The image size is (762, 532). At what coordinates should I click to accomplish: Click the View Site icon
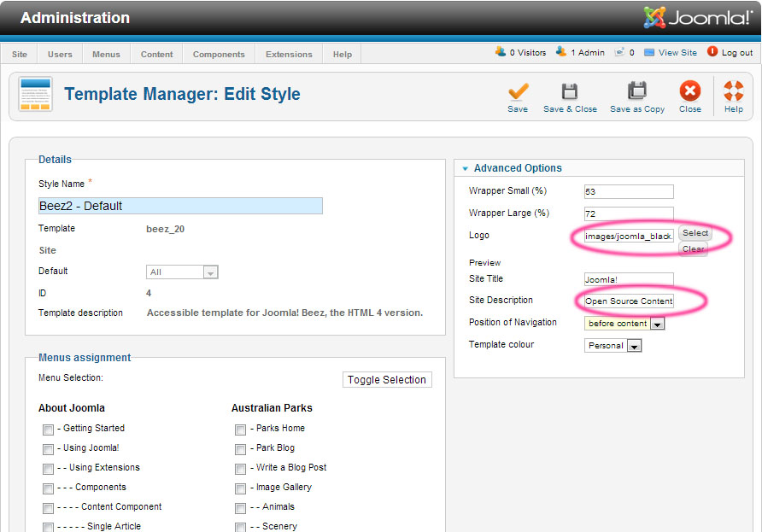pos(649,52)
